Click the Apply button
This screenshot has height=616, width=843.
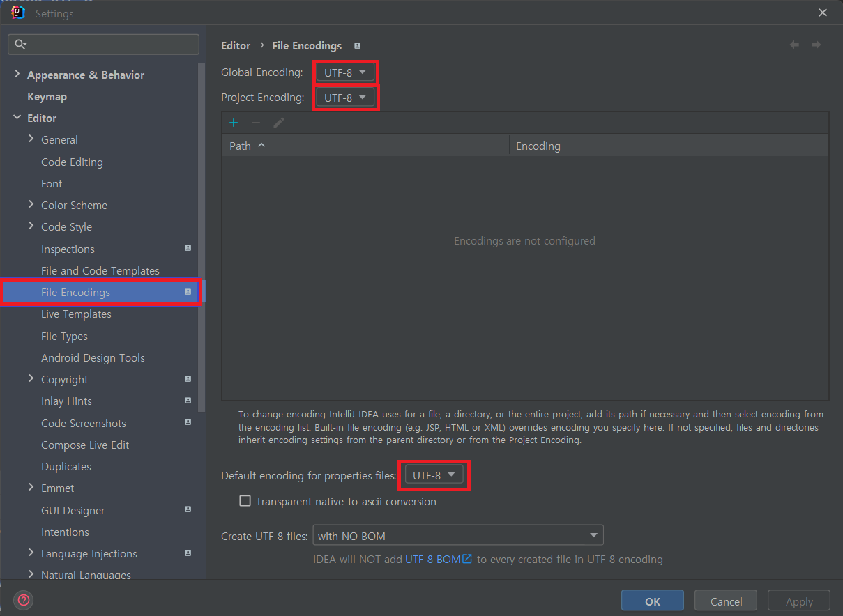tap(799, 601)
